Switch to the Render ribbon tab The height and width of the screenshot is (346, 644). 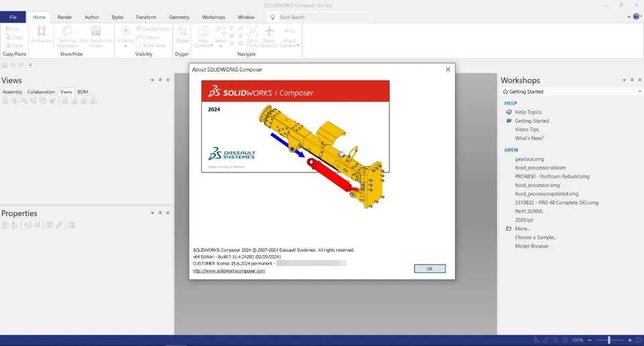coord(64,17)
